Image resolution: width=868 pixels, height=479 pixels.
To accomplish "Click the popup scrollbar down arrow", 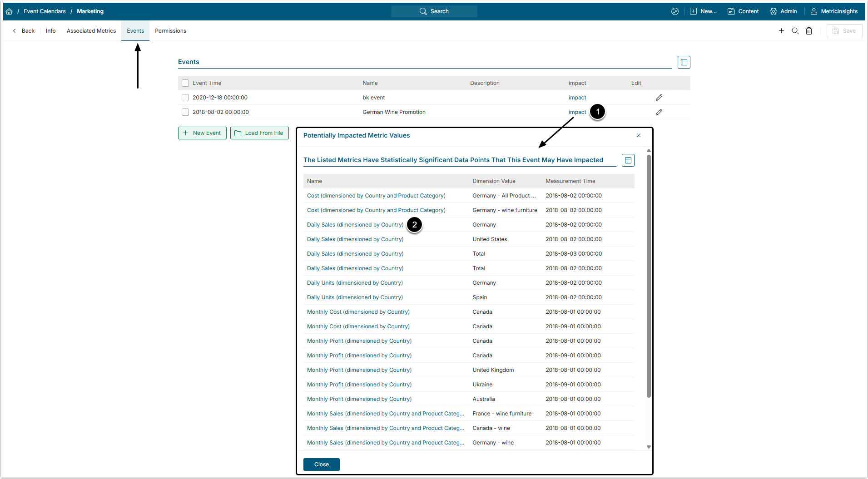I will pos(649,447).
